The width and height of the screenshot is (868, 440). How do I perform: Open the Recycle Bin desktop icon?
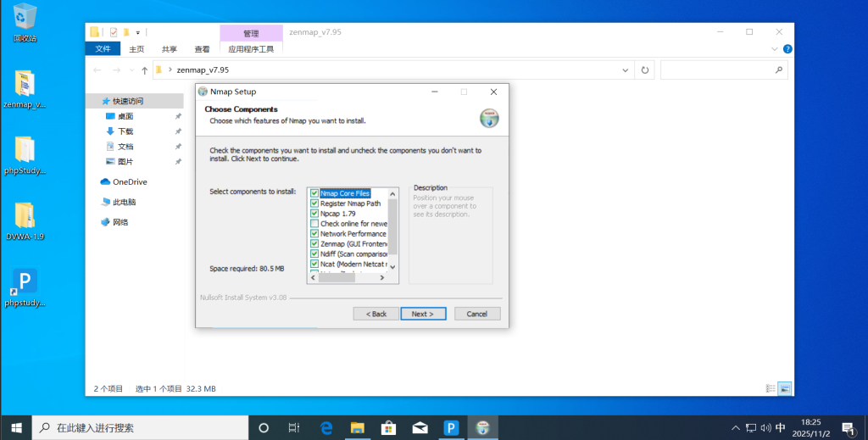(25, 21)
